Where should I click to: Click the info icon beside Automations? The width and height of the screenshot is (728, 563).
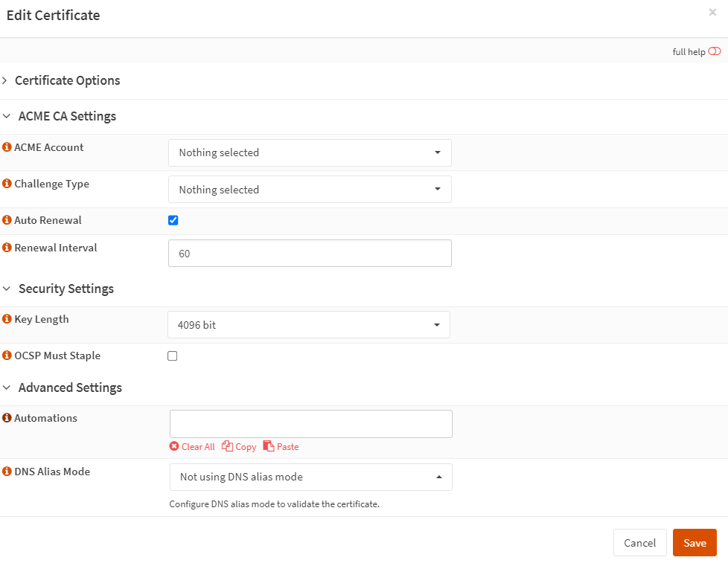[7, 418]
